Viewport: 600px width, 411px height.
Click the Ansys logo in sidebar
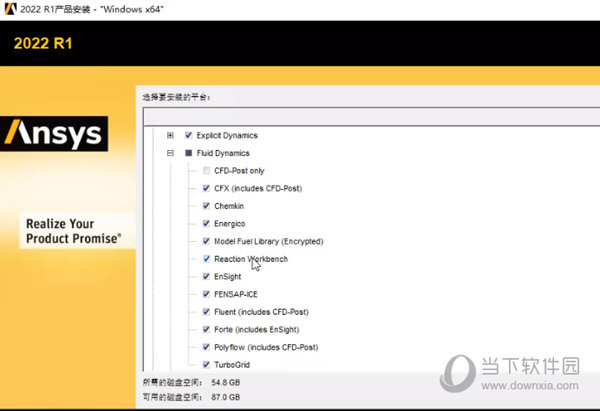[54, 134]
